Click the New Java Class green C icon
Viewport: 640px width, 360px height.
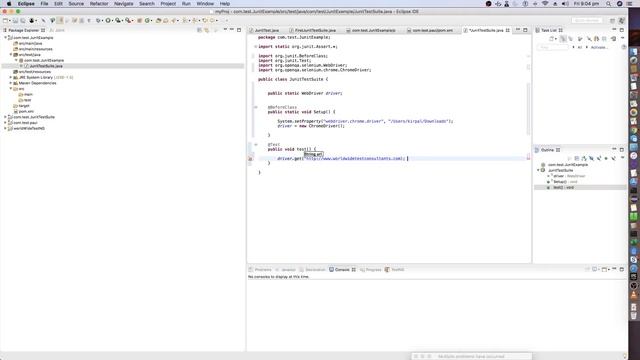[147, 20]
